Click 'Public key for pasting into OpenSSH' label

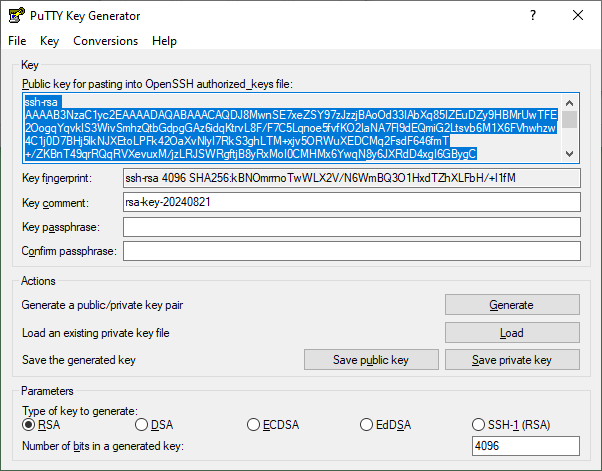click(157, 84)
